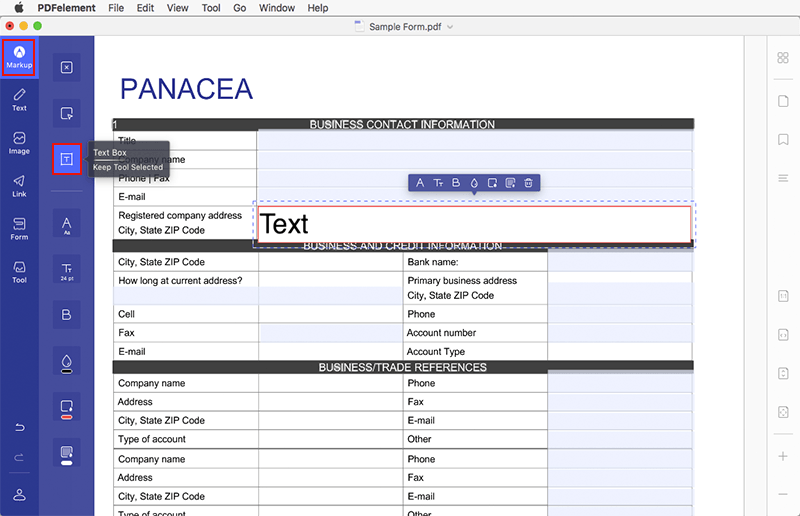Click the PANACEA heading
800x516 pixels.
186,89
